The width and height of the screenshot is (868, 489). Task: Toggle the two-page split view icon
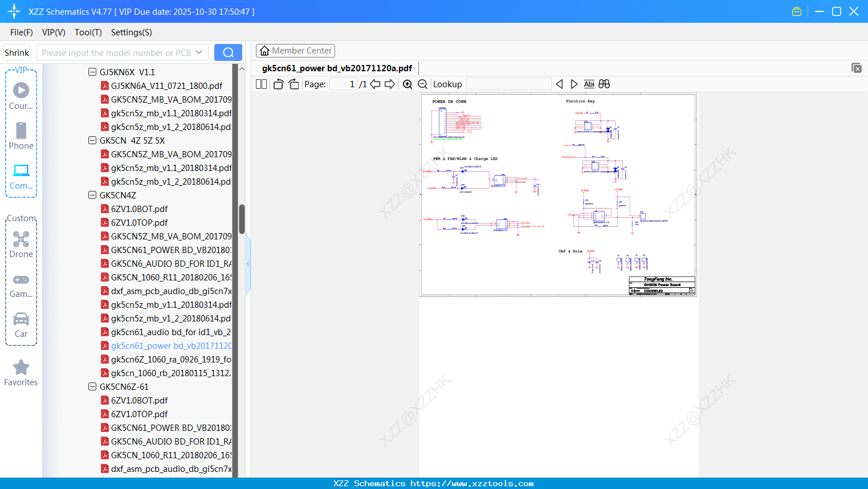[261, 84]
